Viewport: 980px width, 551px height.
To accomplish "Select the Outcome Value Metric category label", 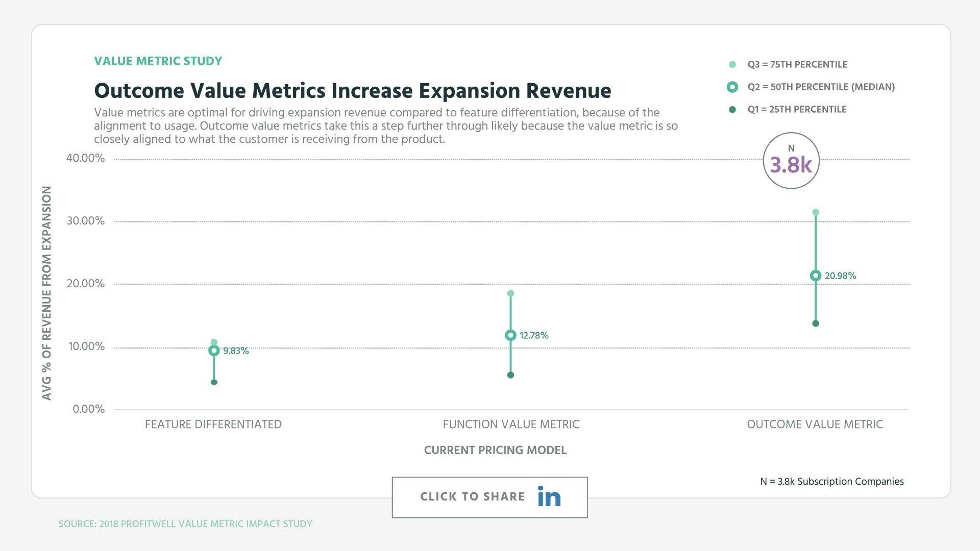I will 815,424.
